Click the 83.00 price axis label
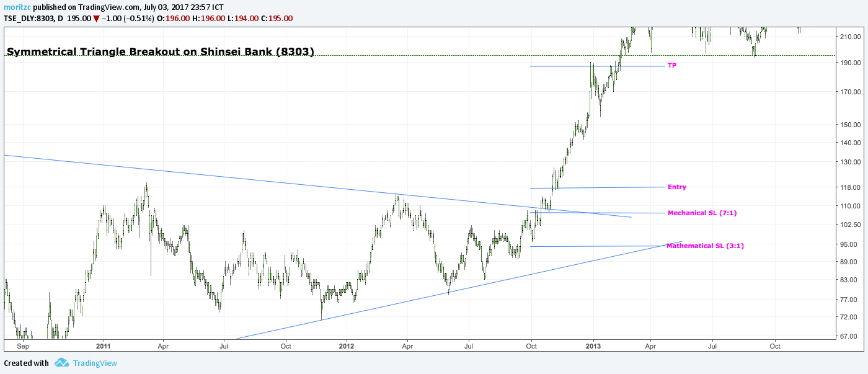This screenshot has height=374, width=868. (x=848, y=280)
